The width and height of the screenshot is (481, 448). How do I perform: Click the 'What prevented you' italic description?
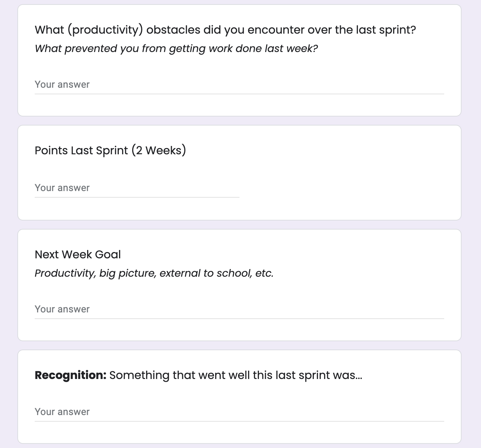point(176,49)
